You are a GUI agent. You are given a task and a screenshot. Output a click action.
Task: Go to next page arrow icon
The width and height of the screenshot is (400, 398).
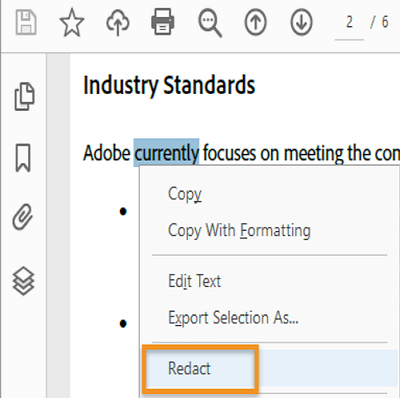(302, 22)
